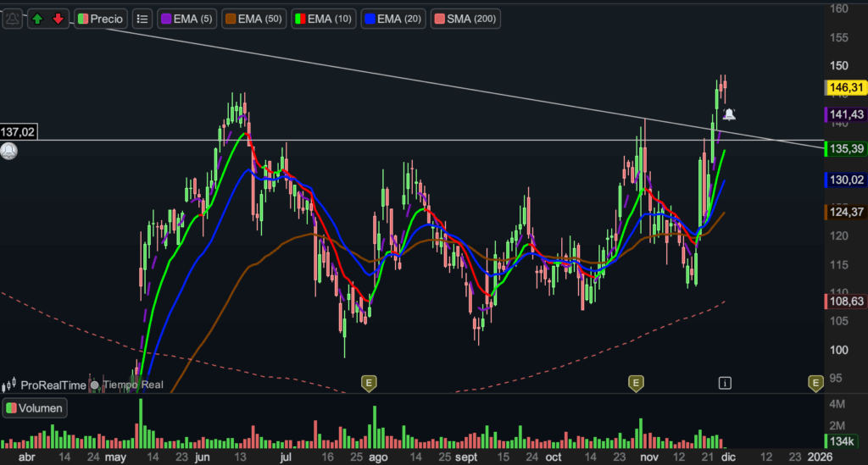Viewport: 868px width, 465px height.
Task: Click the 137,02 horizontal line price label
Action: [x=19, y=132]
